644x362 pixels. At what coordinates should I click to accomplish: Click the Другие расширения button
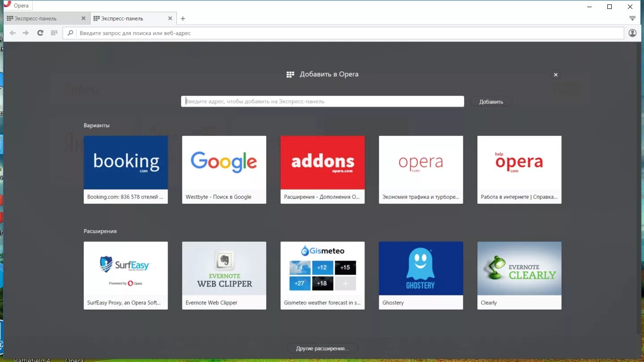322,349
